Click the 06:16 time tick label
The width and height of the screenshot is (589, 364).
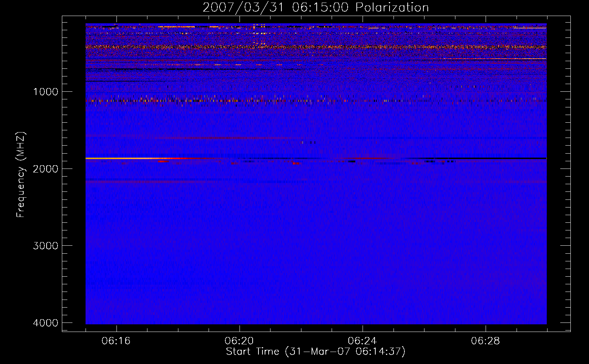pyautogui.click(x=116, y=341)
